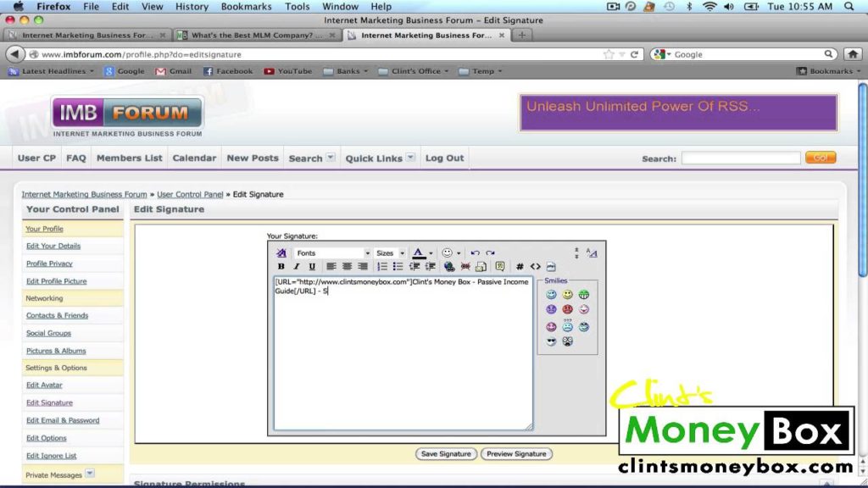This screenshot has height=488, width=868.
Task: Click the forum Search input field
Action: coord(741,158)
